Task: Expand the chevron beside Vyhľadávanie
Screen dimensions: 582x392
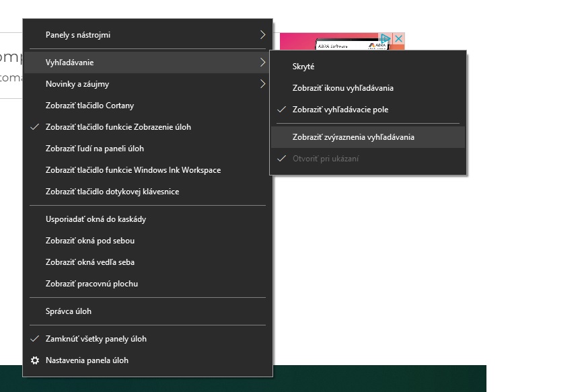Action: coord(263,63)
